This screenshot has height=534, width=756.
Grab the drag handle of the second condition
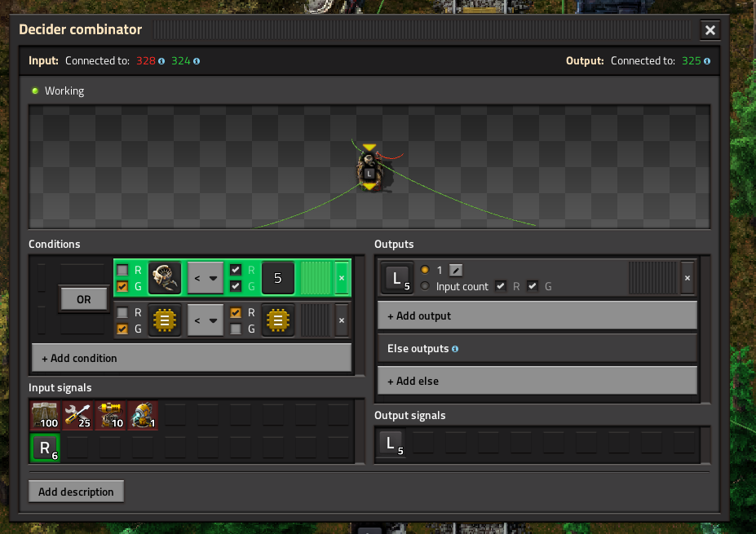pos(316,320)
